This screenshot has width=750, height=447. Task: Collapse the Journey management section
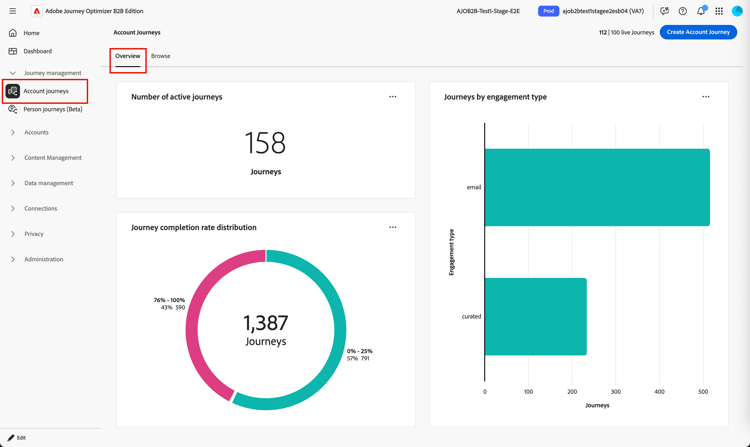tap(12, 73)
